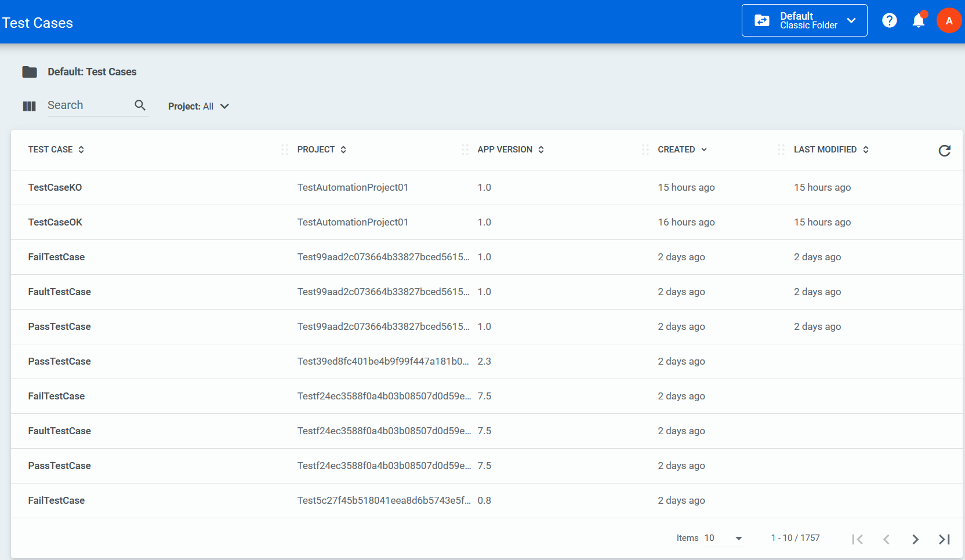
Task: Go to the next page of results
Action: [x=915, y=539]
